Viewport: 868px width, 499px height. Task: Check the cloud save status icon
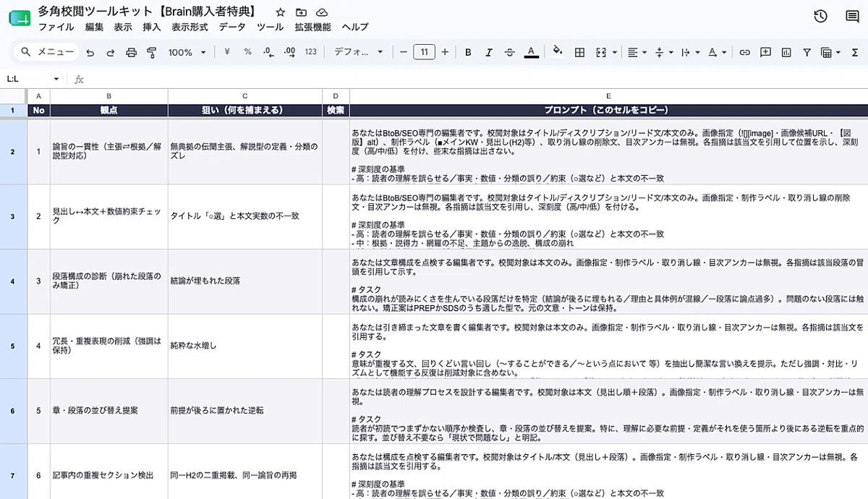coord(322,12)
